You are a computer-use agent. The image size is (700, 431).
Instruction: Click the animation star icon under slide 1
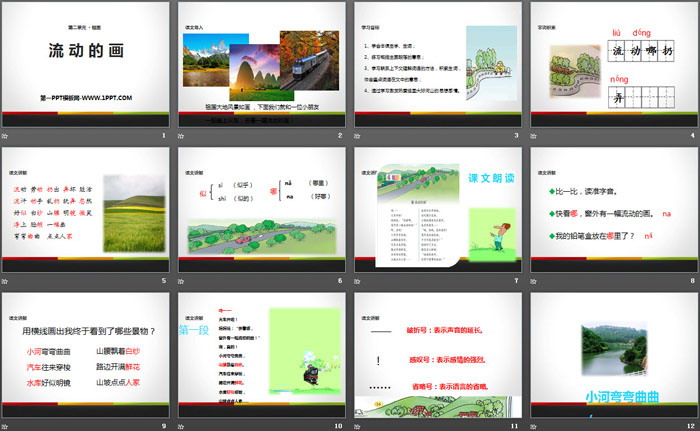[8, 134]
